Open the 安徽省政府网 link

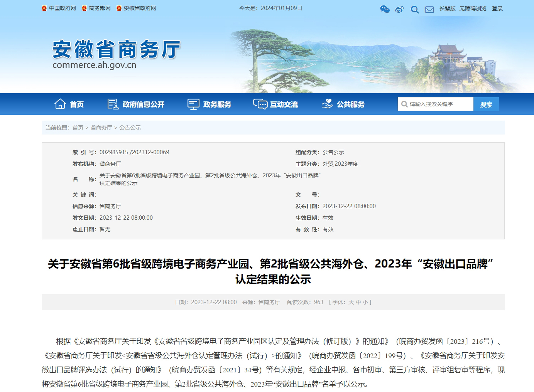(x=140, y=8)
